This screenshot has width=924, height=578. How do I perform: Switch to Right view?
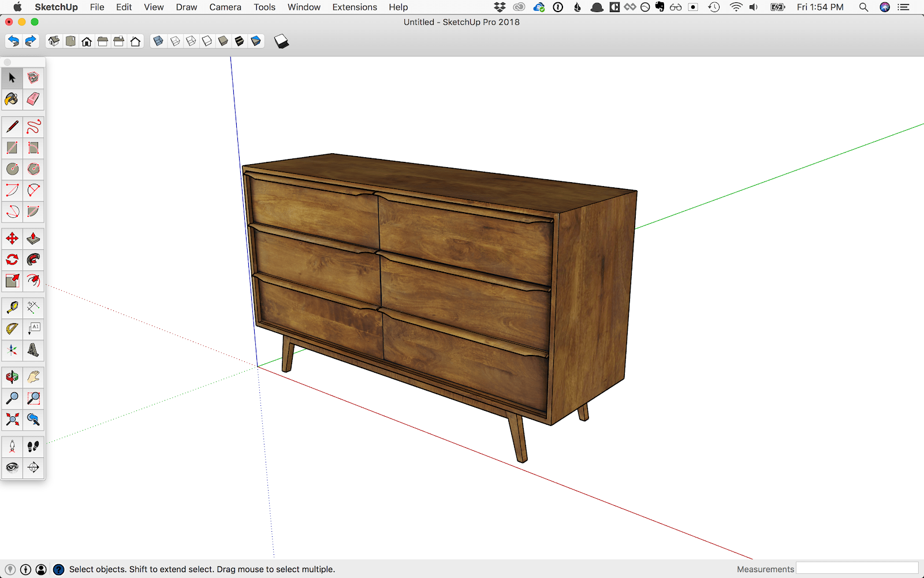click(x=103, y=41)
